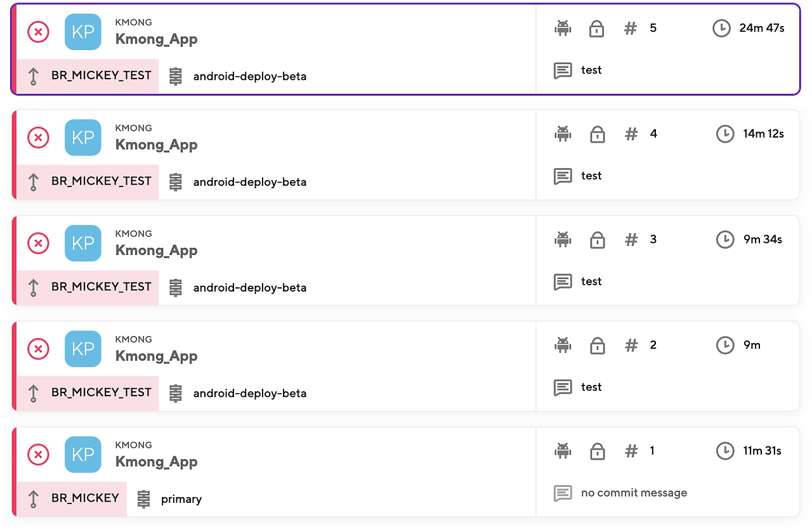Click the Android platform icon on build #5
This screenshot has width=812, height=532.
pos(563,29)
